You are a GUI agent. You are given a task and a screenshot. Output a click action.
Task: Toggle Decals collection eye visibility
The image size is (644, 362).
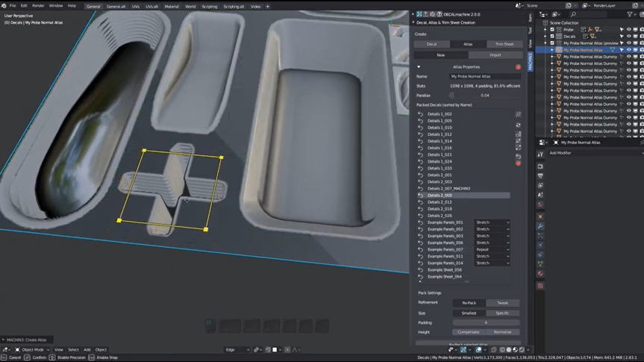pyautogui.click(x=629, y=37)
